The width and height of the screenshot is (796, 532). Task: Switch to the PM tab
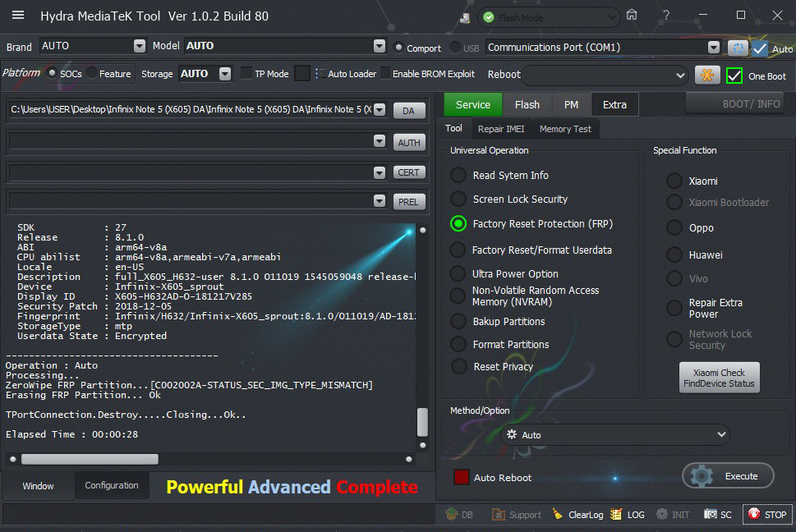pyautogui.click(x=571, y=104)
